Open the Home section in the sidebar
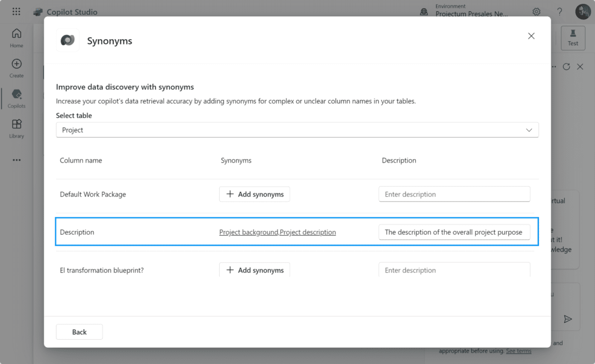Screen dimensions: 595x364 click(x=16, y=37)
